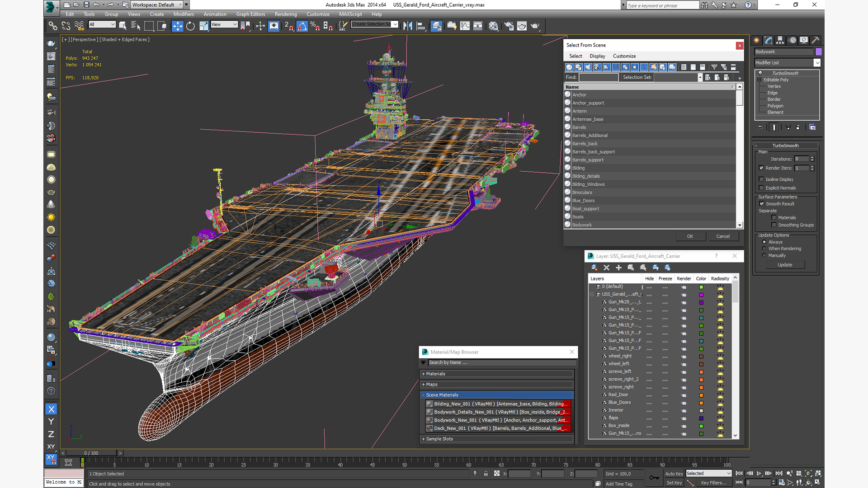868x488 pixels.
Task: Click the Bodywork object color swatch
Action: pyautogui.click(x=818, y=52)
